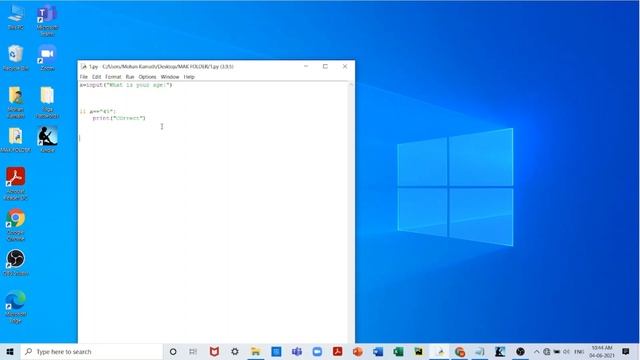The image size is (640, 360).
Task: Open network status in system tray
Action: click(547, 351)
